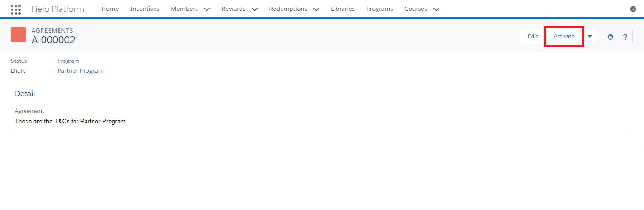Open the Partner Program link
The width and height of the screenshot is (644, 210).
coord(80,71)
